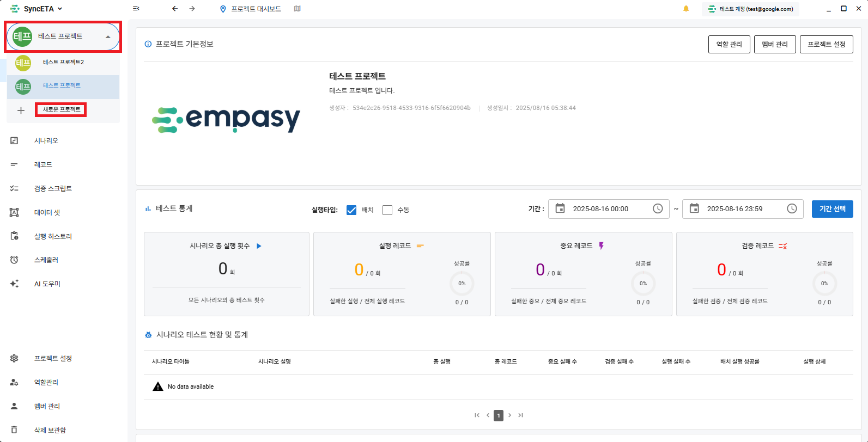Go to first page of table
Screen dimensions: 868x442
tap(477, 415)
